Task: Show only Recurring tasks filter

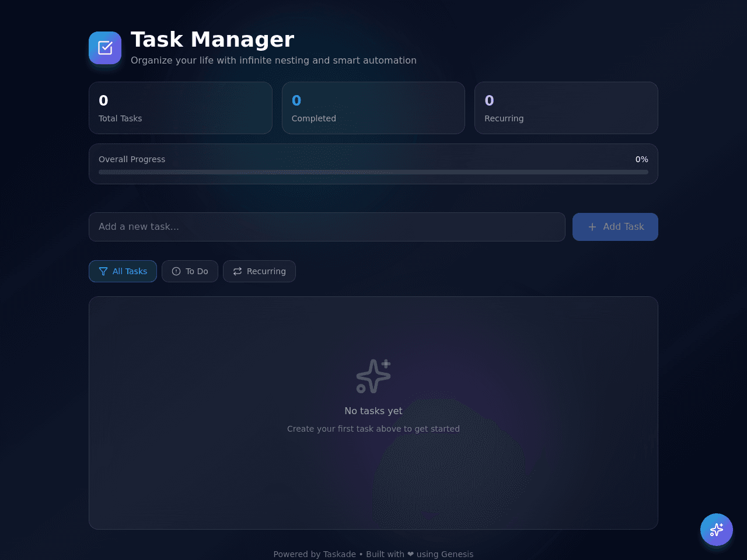Action: 259,271
